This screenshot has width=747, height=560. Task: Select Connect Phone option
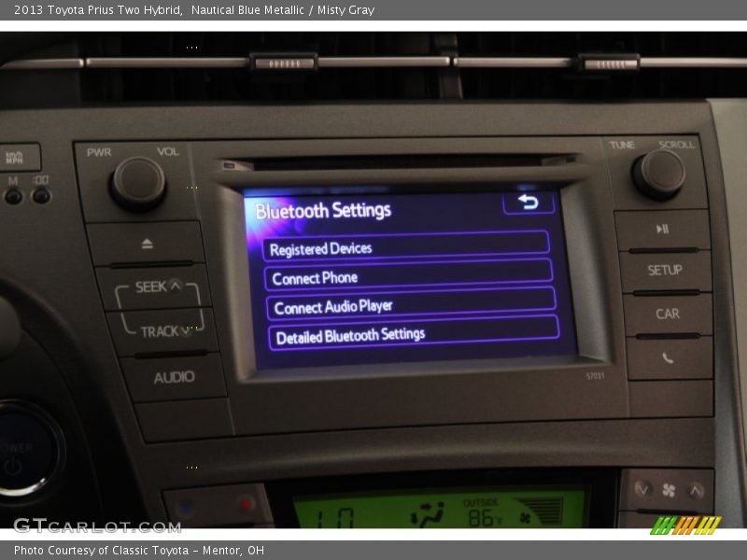408,275
